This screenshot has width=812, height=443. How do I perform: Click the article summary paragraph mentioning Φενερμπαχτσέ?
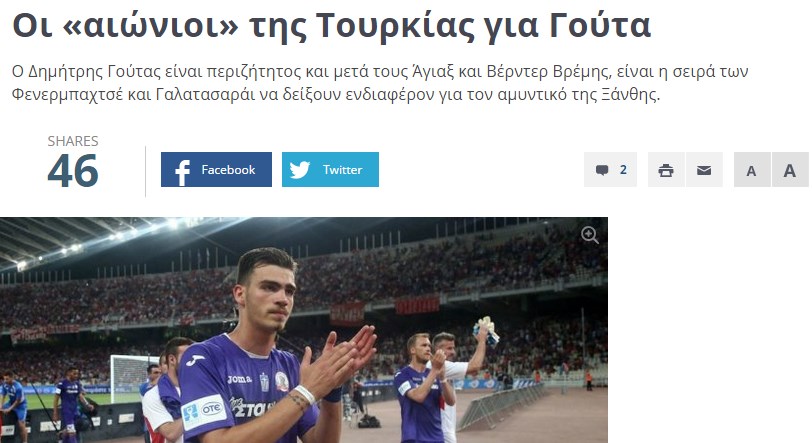pos(380,83)
